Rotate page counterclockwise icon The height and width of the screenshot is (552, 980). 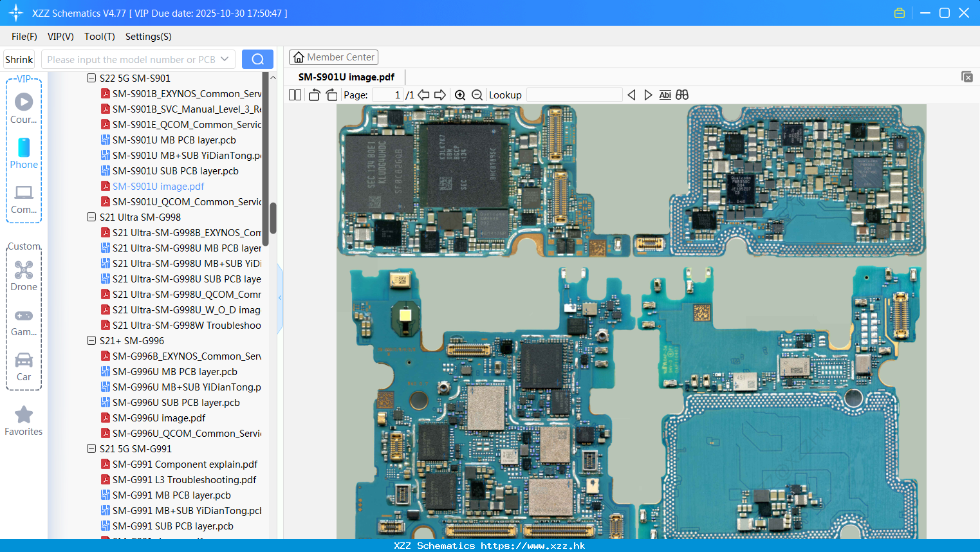[x=314, y=95]
